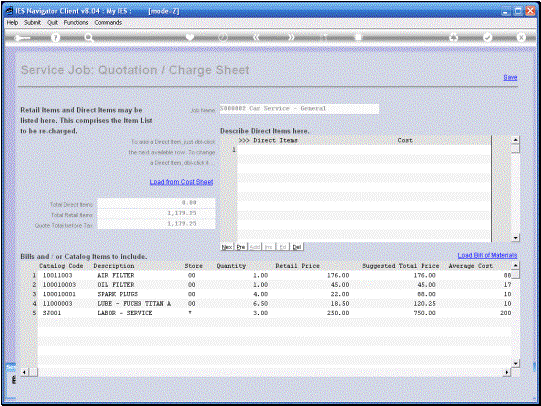The width and height of the screenshot is (541, 406).
Task: Click the Load Bill of Materials link
Action: pos(487,255)
